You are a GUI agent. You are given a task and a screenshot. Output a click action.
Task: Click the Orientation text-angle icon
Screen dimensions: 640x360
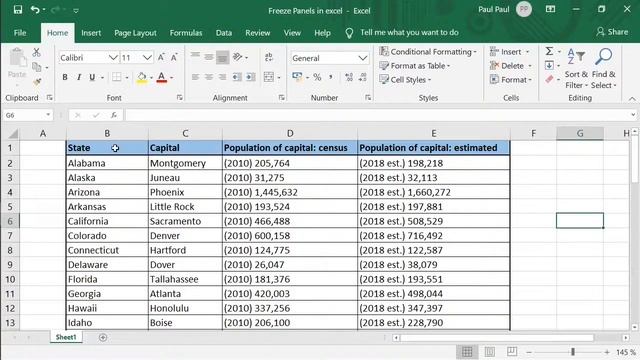[x=238, y=57]
